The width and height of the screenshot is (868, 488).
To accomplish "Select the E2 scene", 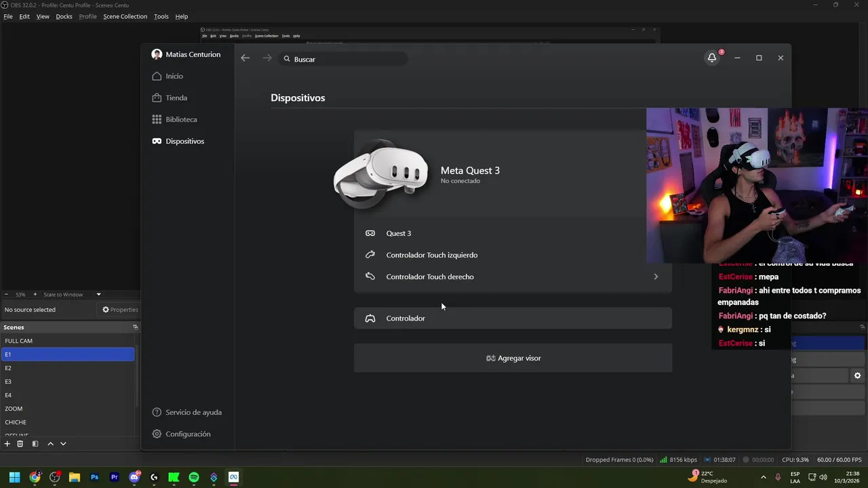I will click(68, 368).
